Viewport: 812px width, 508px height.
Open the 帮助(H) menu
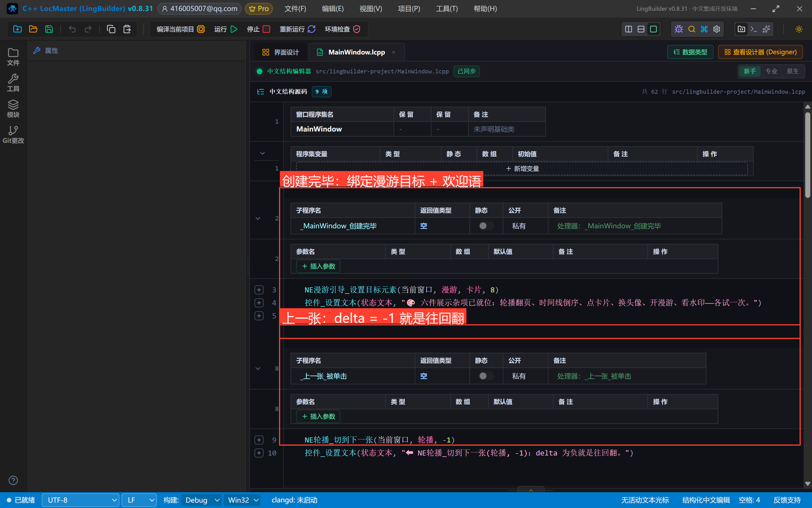[485, 9]
